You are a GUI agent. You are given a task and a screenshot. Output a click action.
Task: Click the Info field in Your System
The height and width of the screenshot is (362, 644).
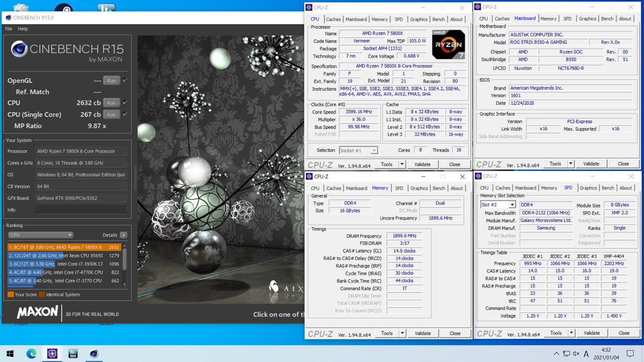pyautogui.click(x=81, y=210)
